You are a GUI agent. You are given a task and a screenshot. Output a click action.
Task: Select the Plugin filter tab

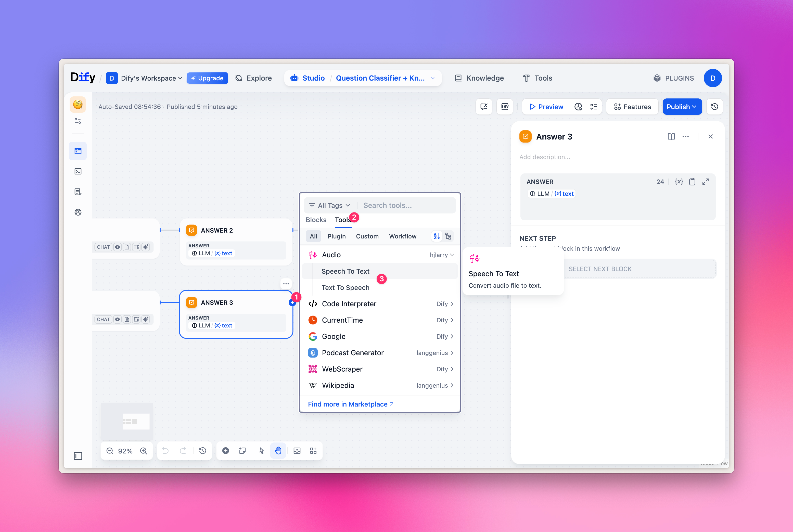337,236
